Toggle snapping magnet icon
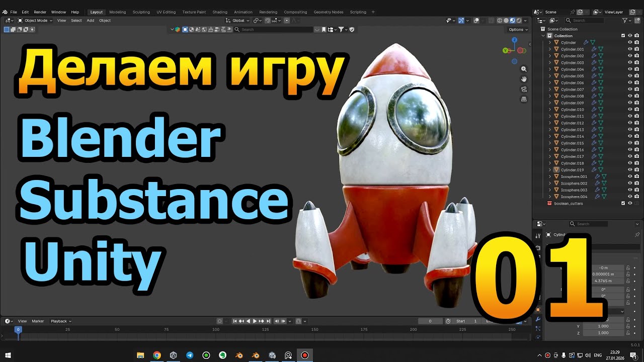Image resolution: width=644 pixels, height=362 pixels. pos(268,21)
